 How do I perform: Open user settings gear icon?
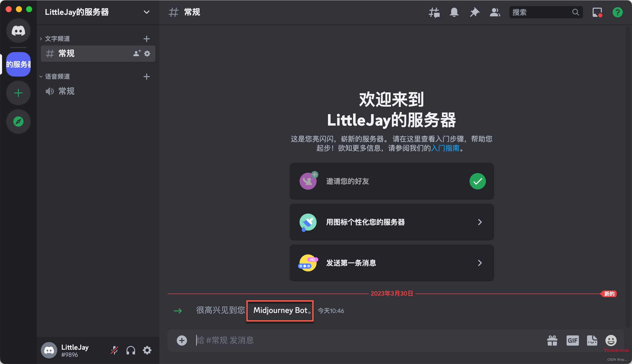pos(147,350)
